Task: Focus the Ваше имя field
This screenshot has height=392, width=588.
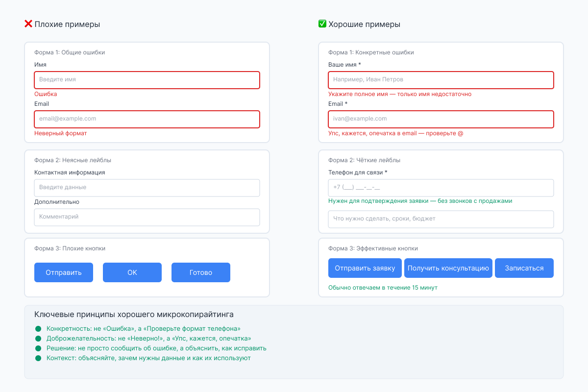Action: pyautogui.click(x=441, y=80)
